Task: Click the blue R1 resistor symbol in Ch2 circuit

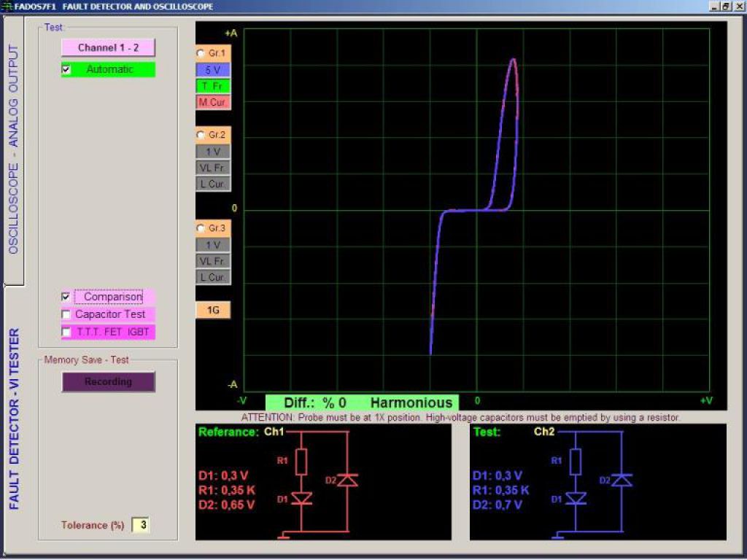Action: tap(576, 462)
